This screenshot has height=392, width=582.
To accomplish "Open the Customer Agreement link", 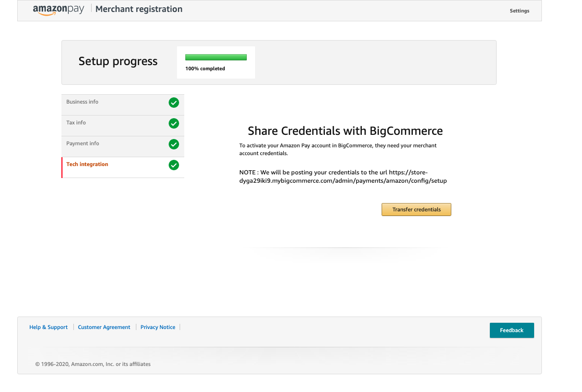I will tap(104, 327).
